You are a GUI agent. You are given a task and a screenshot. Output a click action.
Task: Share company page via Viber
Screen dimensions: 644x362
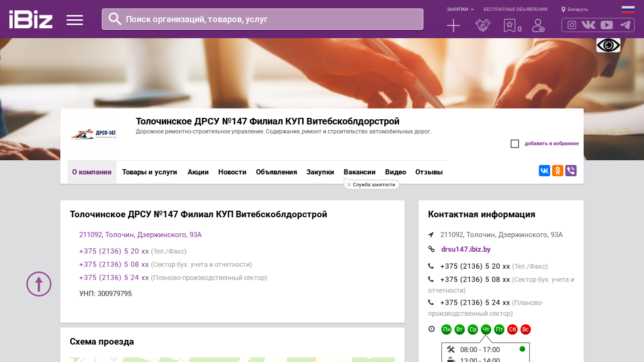(571, 171)
